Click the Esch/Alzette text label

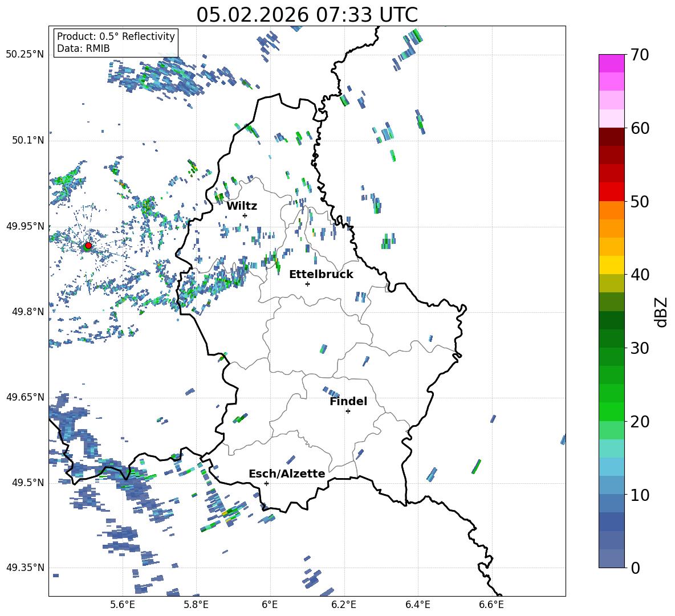point(287,474)
